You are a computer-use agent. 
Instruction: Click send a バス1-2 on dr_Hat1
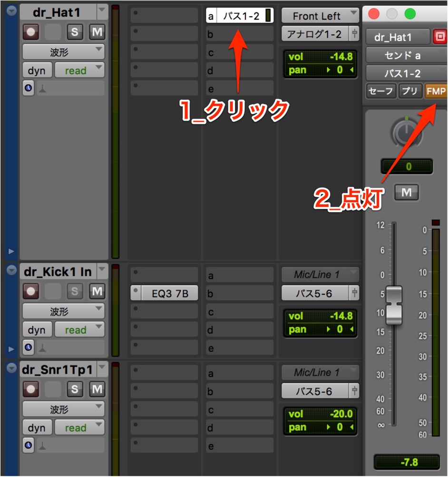click(x=240, y=16)
